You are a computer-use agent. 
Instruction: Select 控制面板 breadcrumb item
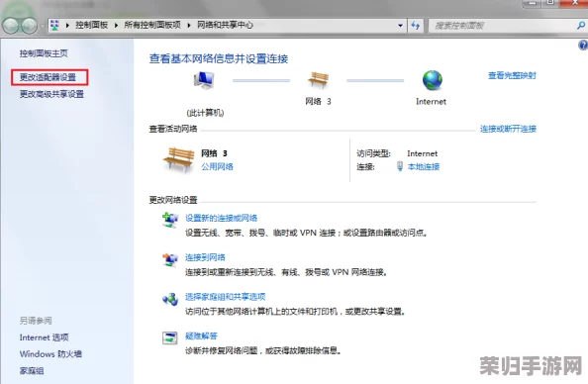pos(91,25)
